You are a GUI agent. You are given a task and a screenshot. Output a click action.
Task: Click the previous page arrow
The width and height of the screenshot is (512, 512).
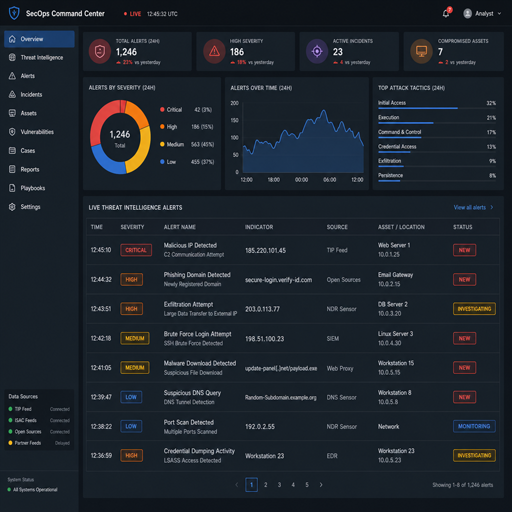click(x=237, y=485)
